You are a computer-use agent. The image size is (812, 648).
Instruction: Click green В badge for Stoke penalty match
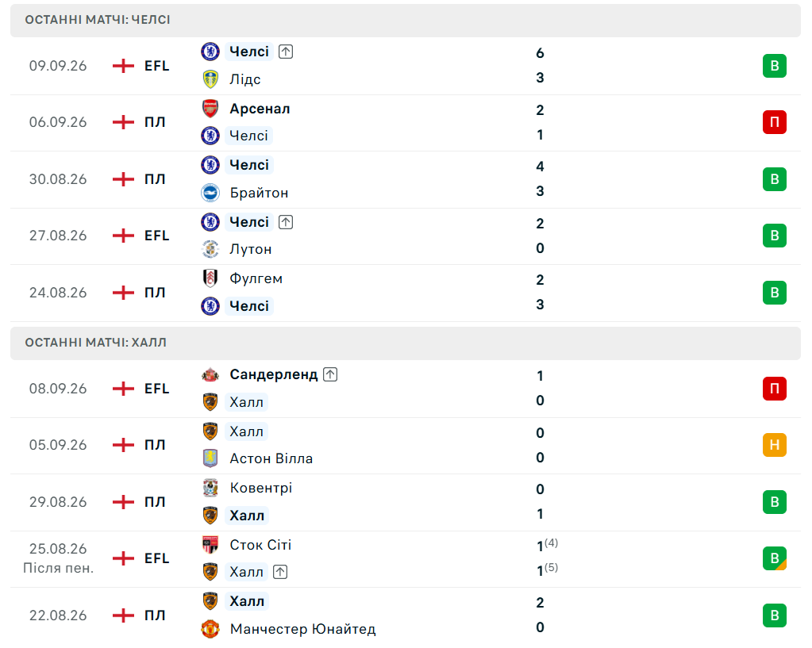point(775,558)
